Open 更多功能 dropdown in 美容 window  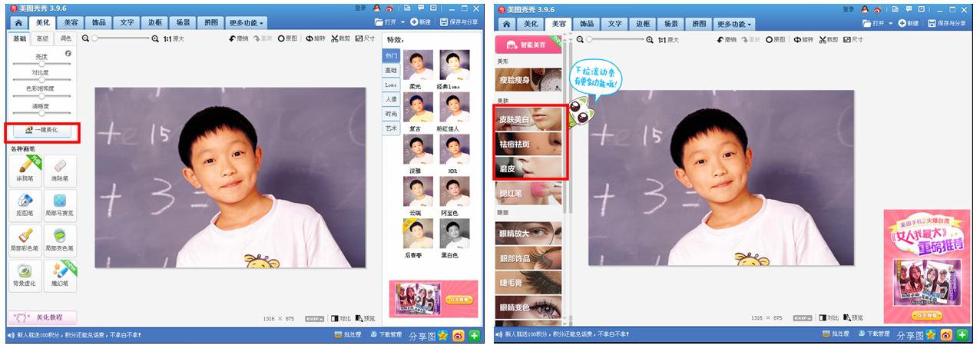tap(734, 24)
